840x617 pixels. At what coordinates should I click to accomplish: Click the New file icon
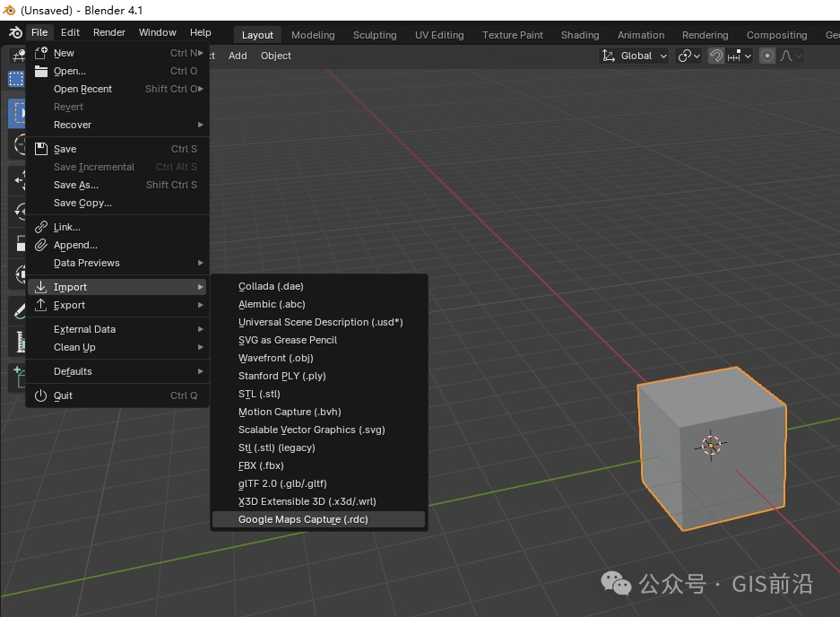(x=41, y=53)
